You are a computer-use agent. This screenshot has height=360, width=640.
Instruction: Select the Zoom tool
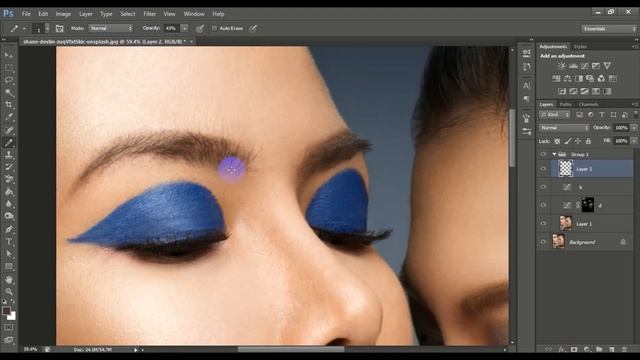[9, 292]
